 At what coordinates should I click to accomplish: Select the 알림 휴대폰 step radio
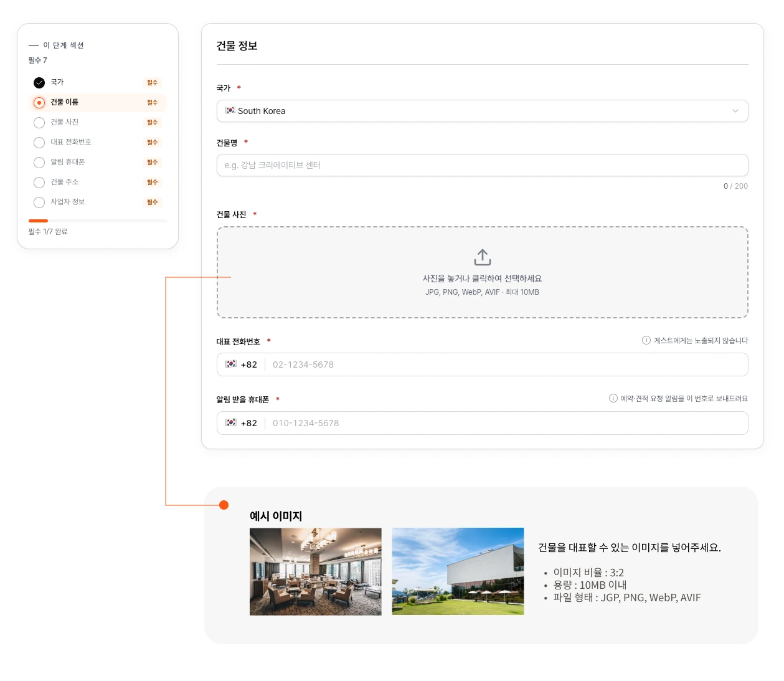pyautogui.click(x=39, y=162)
